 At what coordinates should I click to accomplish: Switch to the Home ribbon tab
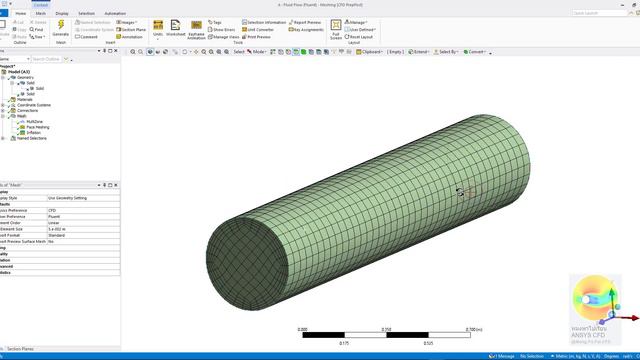point(20,13)
